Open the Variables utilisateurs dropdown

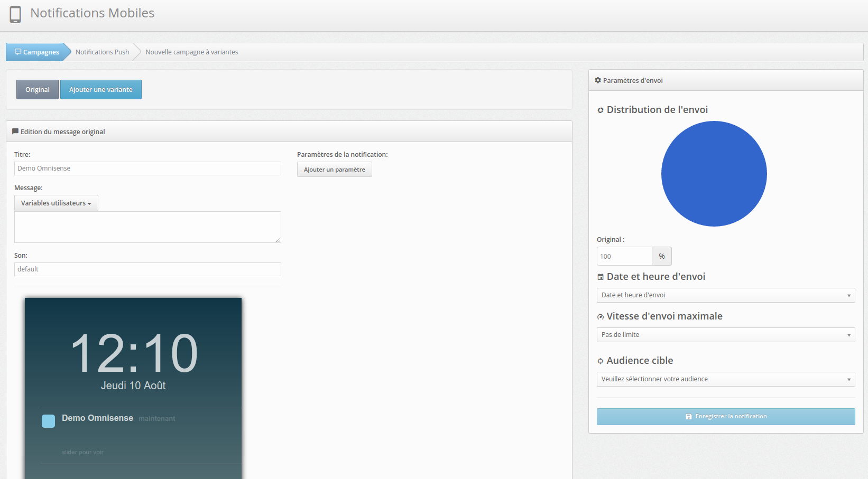click(56, 203)
